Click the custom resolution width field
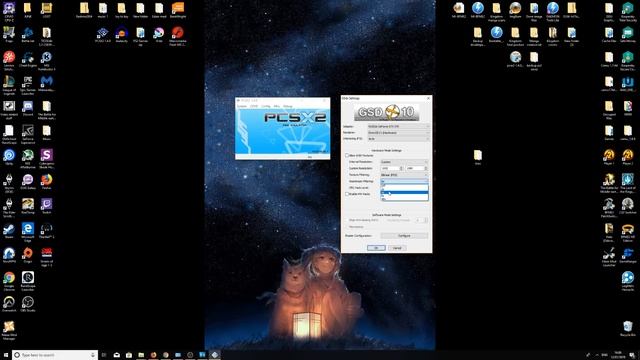 [x=391, y=168]
